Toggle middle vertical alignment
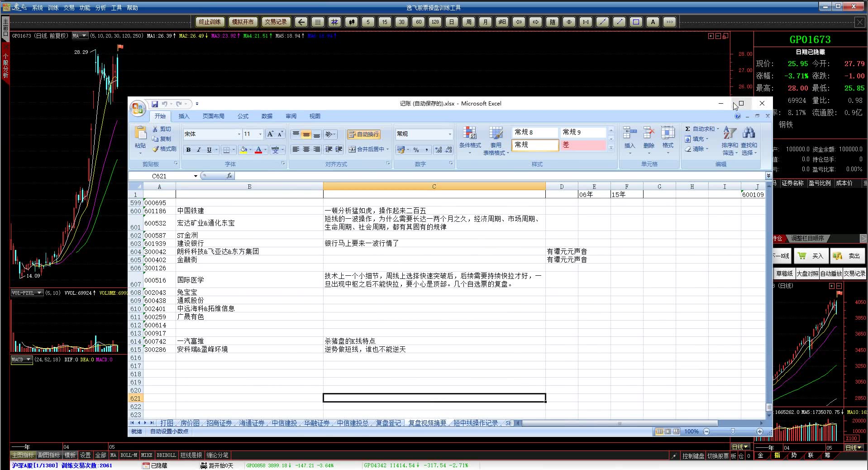 click(x=306, y=134)
